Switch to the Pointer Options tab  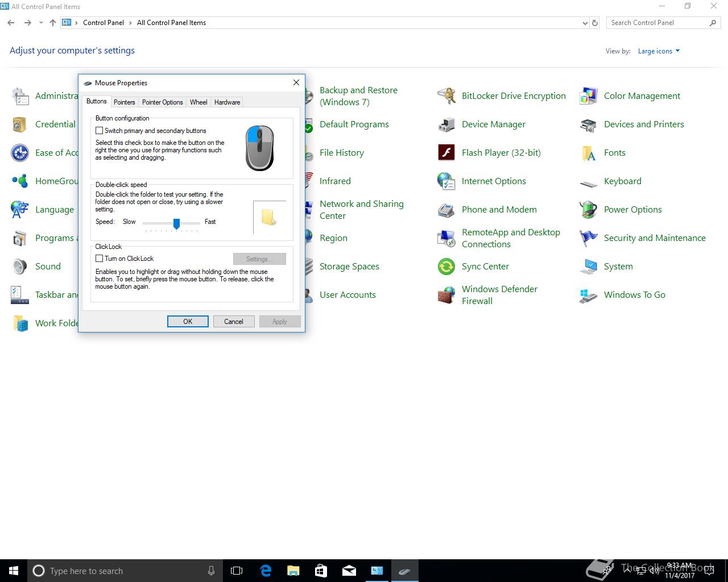(162, 102)
